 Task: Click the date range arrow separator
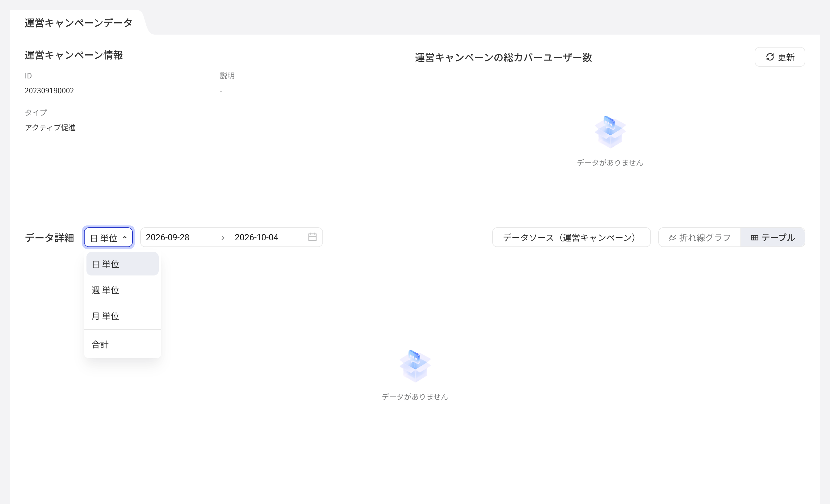tap(223, 237)
